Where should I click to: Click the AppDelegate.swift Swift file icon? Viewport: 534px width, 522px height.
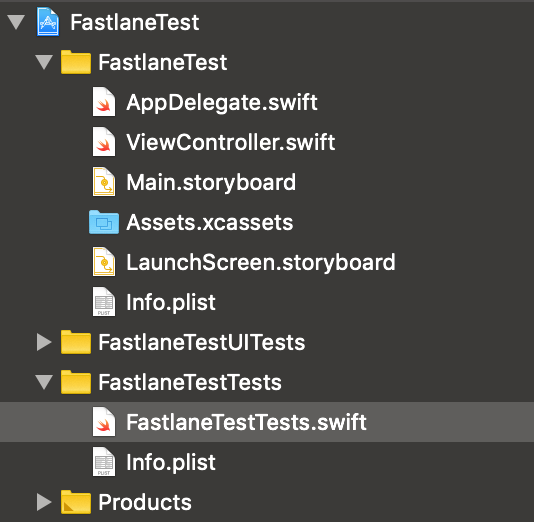[104, 102]
